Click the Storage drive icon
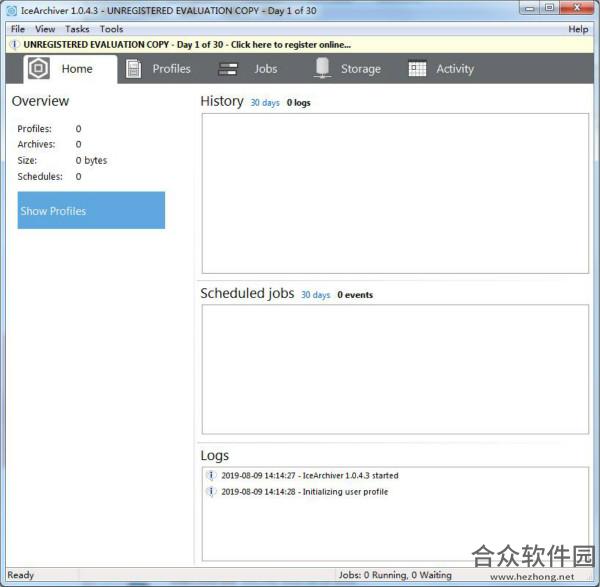The width and height of the screenshot is (600, 587). tap(323, 68)
